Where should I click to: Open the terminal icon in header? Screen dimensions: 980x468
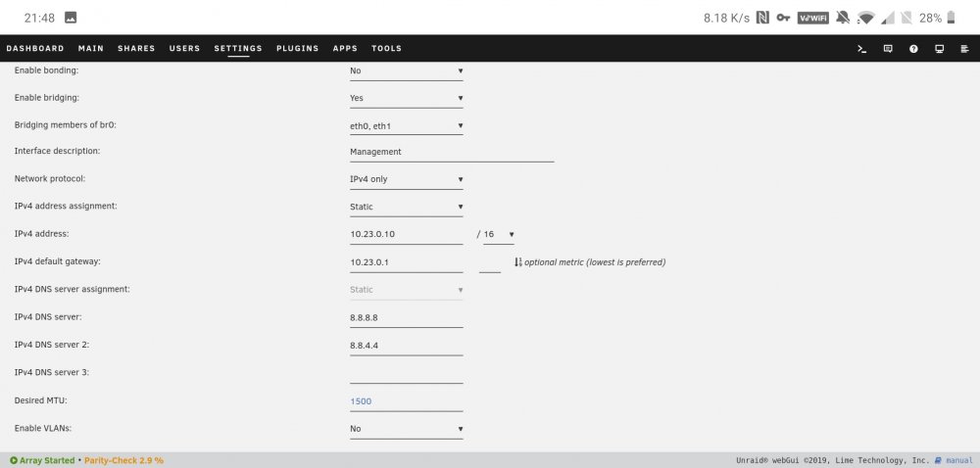pyautogui.click(x=861, y=49)
